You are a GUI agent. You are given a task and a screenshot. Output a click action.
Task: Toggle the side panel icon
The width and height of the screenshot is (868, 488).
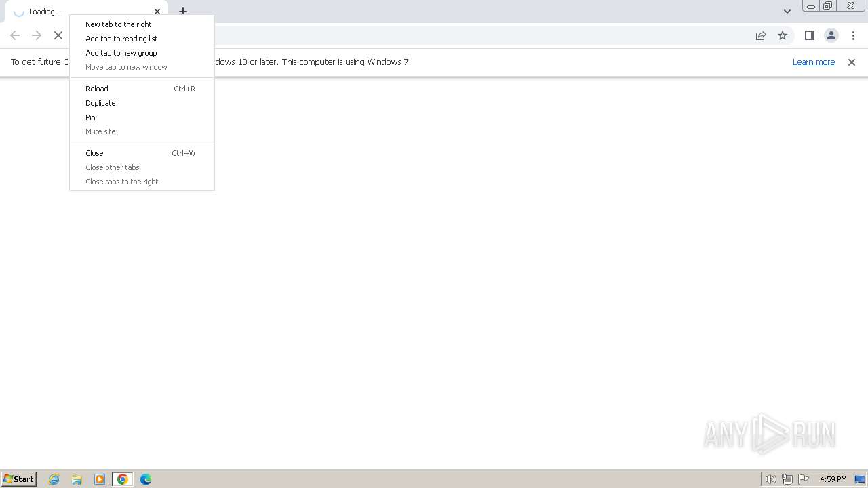point(809,35)
